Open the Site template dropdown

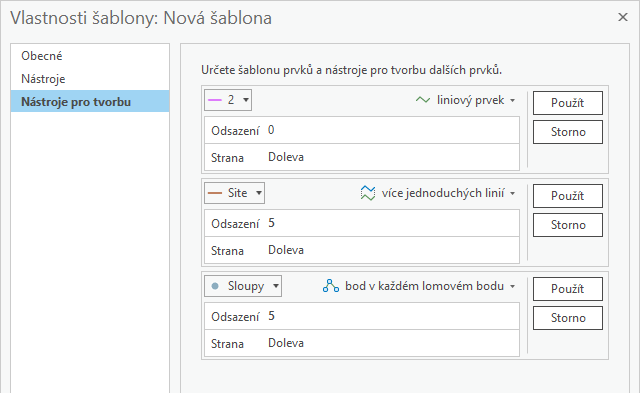234,193
